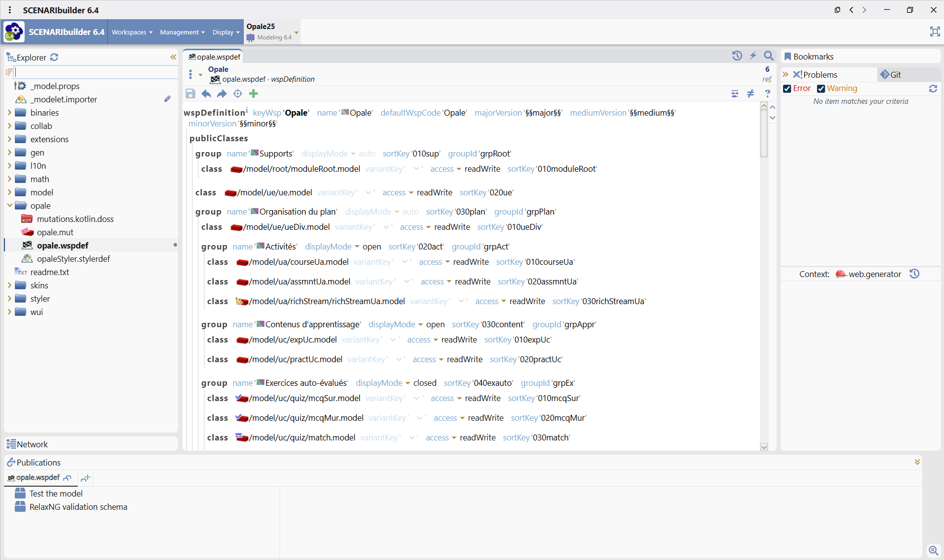The height and width of the screenshot is (560, 944).
Task: Open the Workspaces menu
Action: tap(132, 32)
